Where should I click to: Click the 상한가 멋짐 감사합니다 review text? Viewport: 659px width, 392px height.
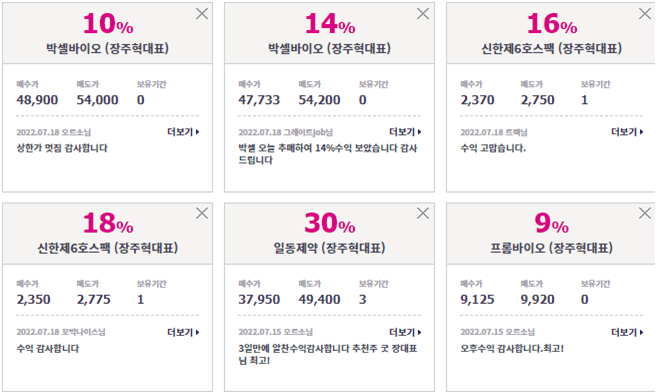pyautogui.click(x=62, y=148)
